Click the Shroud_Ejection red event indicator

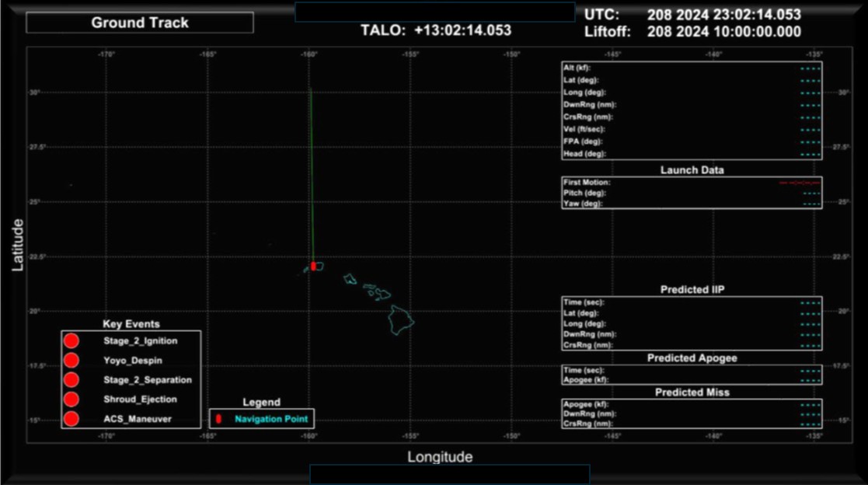pyautogui.click(x=71, y=400)
